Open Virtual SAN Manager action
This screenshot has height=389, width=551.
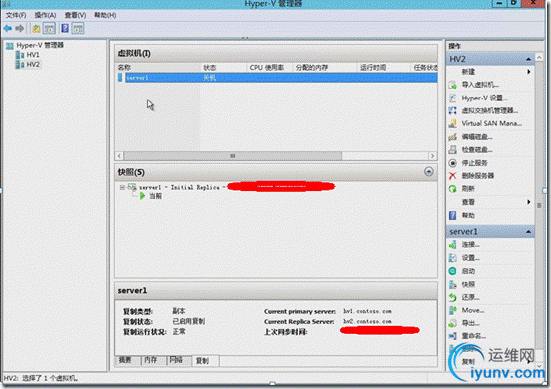click(491, 123)
